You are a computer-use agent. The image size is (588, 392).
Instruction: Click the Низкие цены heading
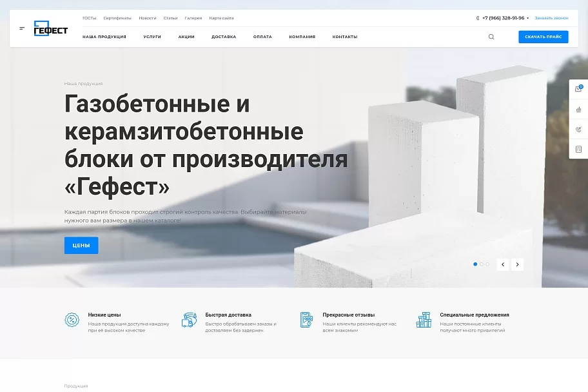coord(104,315)
